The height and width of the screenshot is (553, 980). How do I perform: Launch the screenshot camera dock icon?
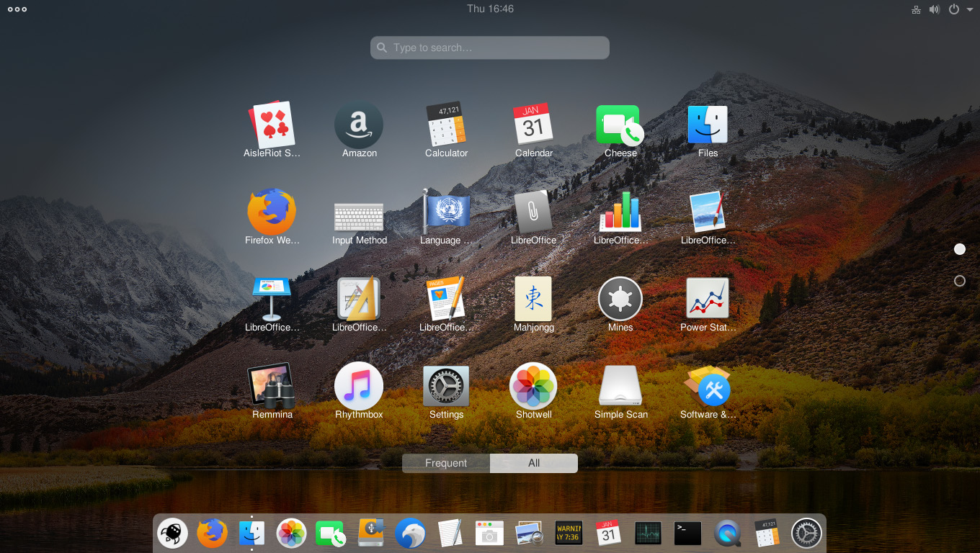[489, 534]
